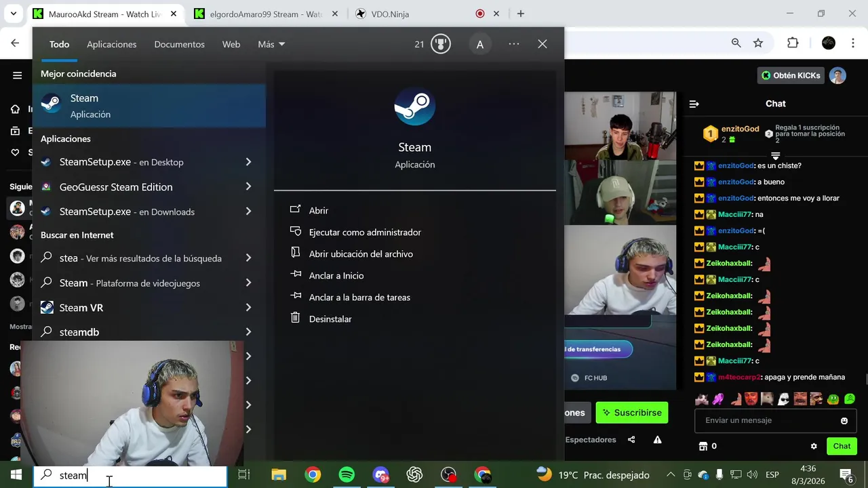The image size is (868, 488).
Task: Click Chrome extensions puzzle icon
Action: click(793, 43)
